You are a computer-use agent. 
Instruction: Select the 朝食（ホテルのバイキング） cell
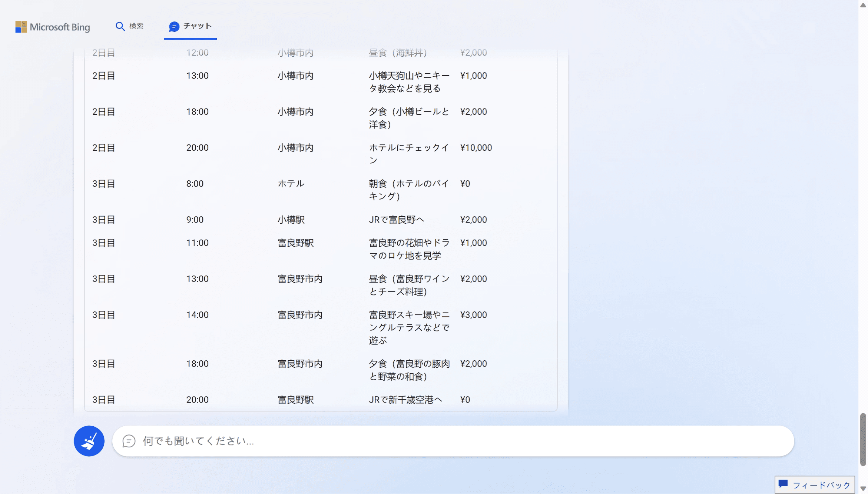409,190
